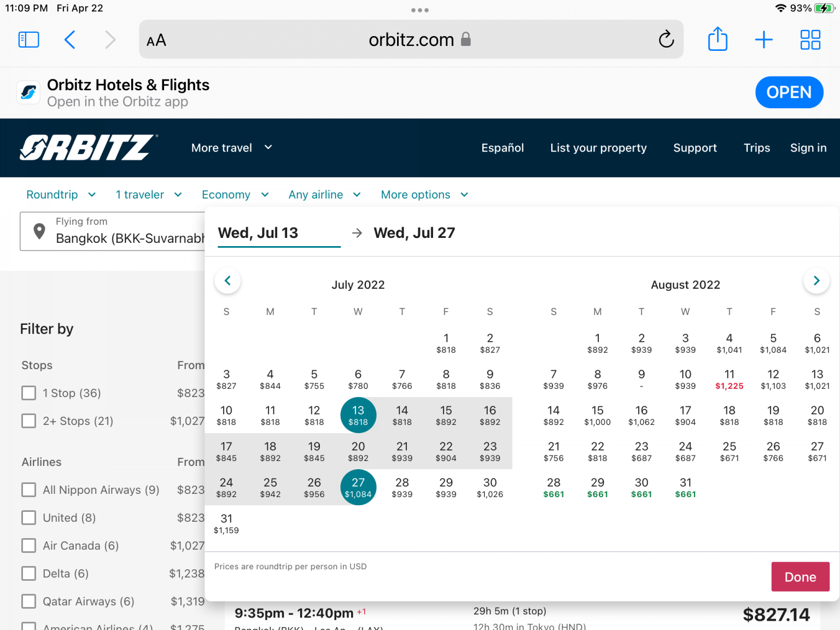The width and height of the screenshot is (840, 630).
Task: Reload the orbitz.com page
Action: (666, 39)
